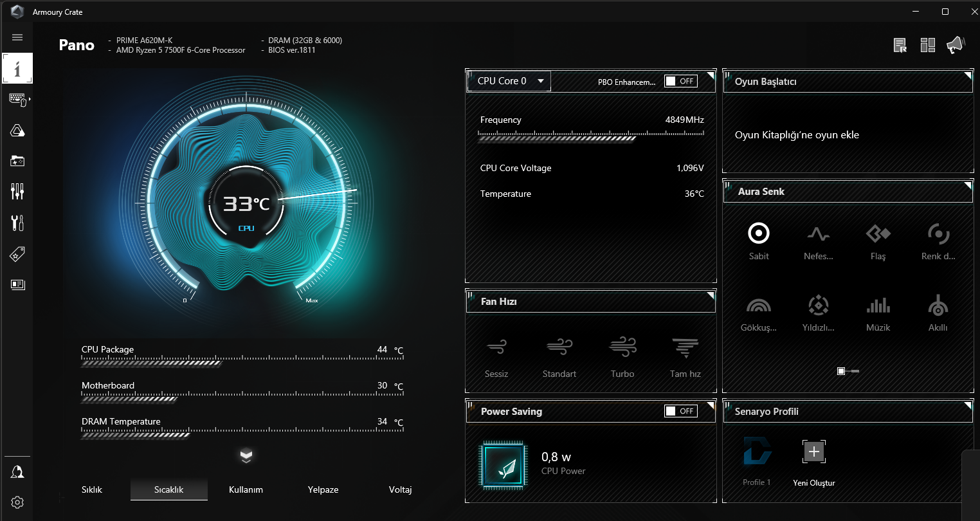This screenshot has height=521, width=980.
Task: Select the Yıldızlı starry lighting effect
Action: click(x=819, y=313)
